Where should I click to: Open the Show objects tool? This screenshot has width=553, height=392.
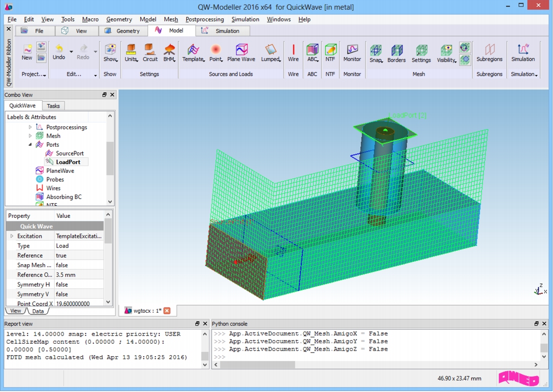click(110, 53)
